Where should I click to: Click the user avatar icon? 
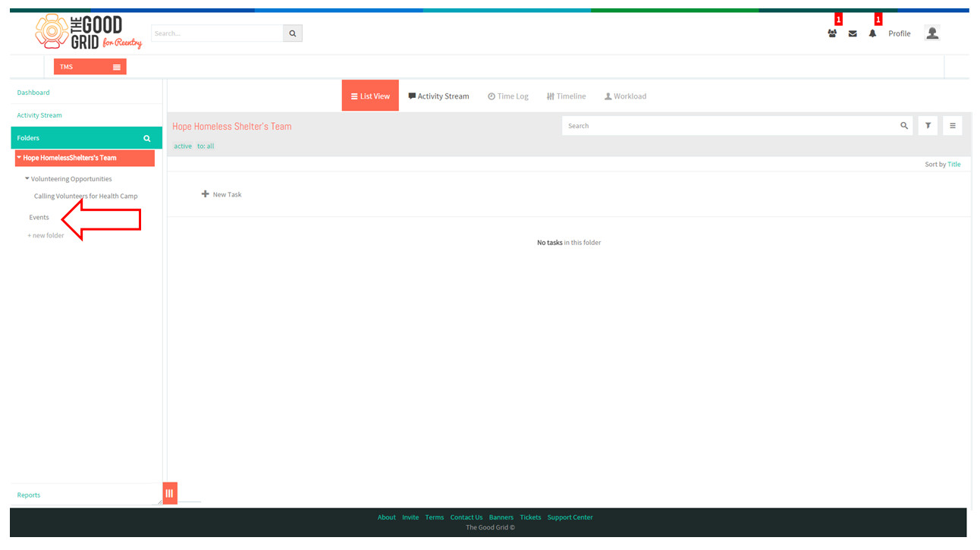tap(932, 33)
